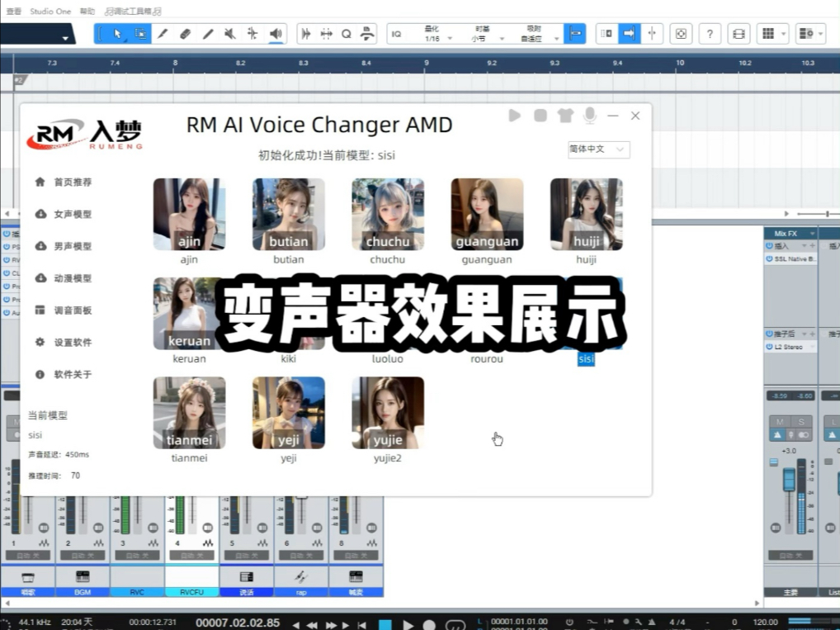This screenshot has width=840, height=630.
Task: Select the Range tool in the toolbar
Action: (139, 34)
